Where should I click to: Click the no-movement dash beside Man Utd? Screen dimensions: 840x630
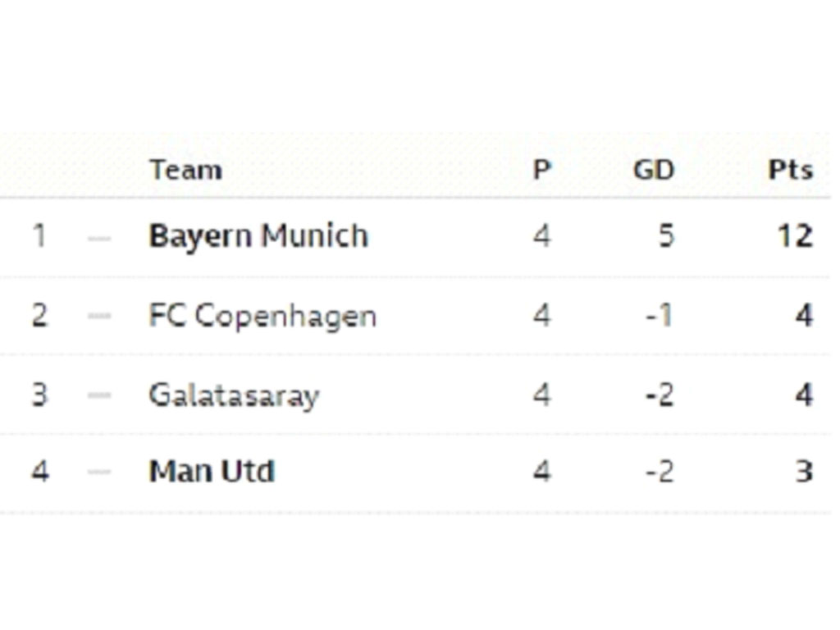pyautogui.click(x=99, y=472)
